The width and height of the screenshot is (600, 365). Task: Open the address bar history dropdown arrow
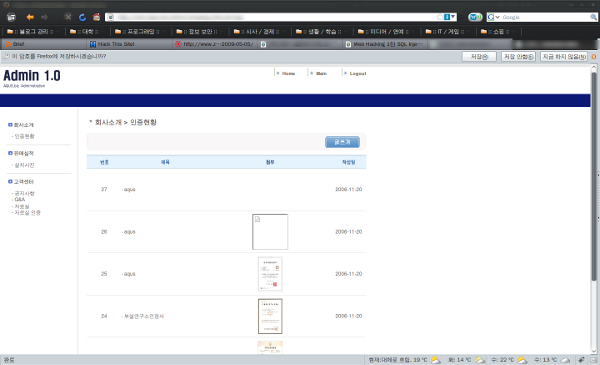[x=453, y=17]
